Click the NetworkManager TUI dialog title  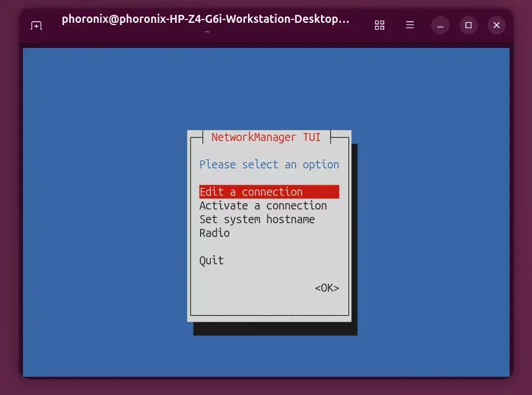266,137
